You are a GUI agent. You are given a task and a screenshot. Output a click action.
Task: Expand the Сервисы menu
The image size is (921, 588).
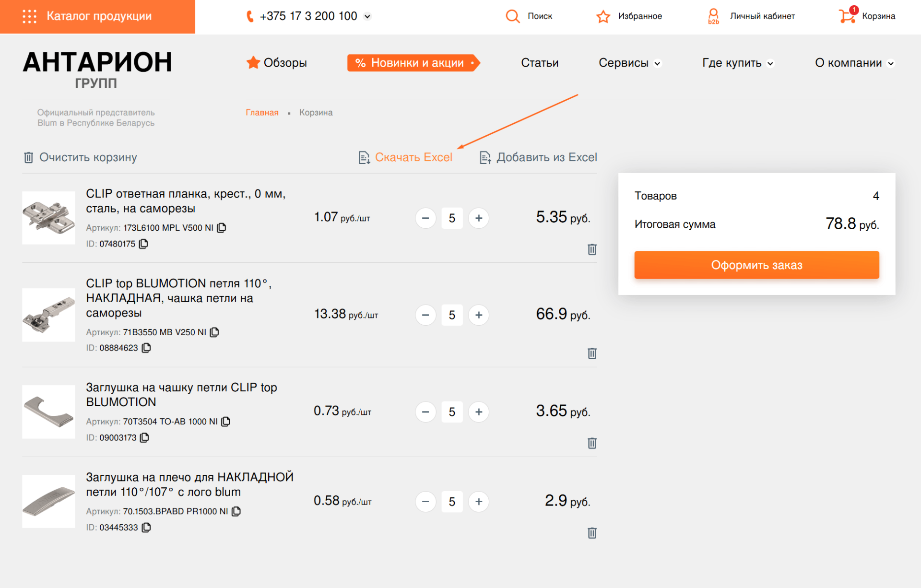(658, 63)
